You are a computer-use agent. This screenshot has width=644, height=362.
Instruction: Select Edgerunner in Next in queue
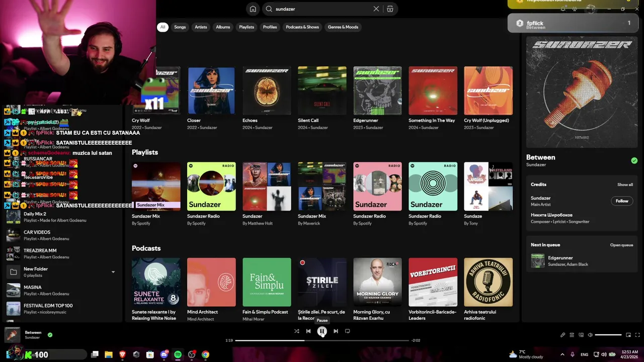[x=582, y=261]
